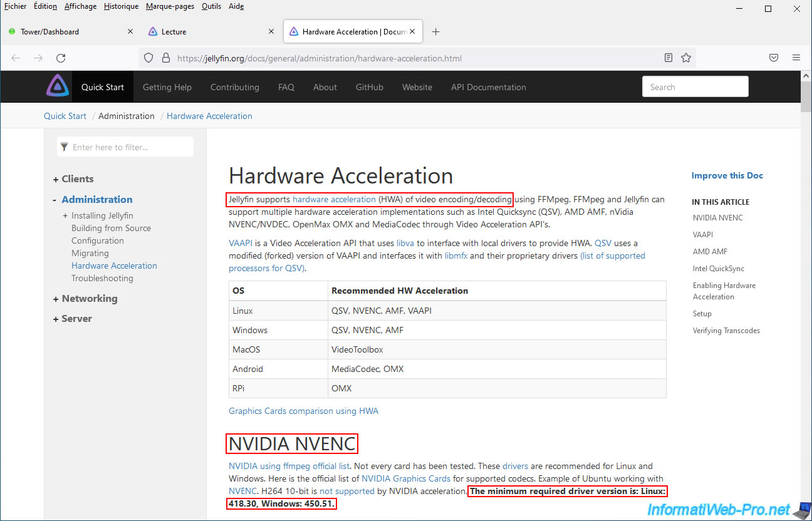Open the Firefox hamburger application menu
The height and width of the screenshot is (521, 812).
(796, 58)
